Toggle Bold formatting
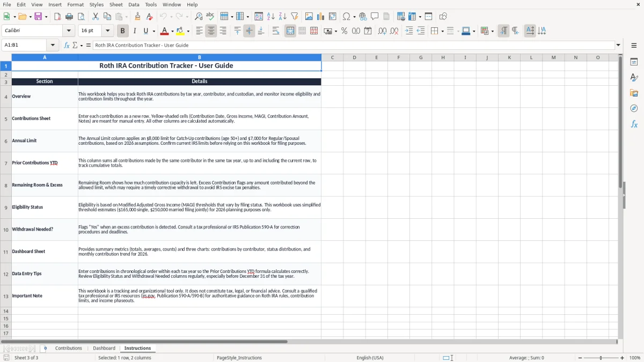The image size is (644, 362). 122,31
